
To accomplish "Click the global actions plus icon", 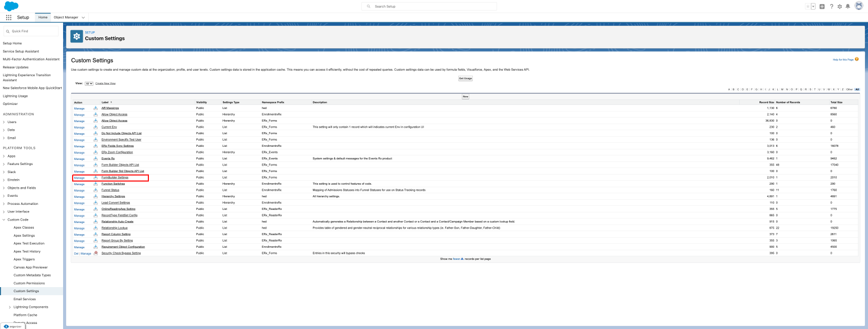I will tap(822, 7).
